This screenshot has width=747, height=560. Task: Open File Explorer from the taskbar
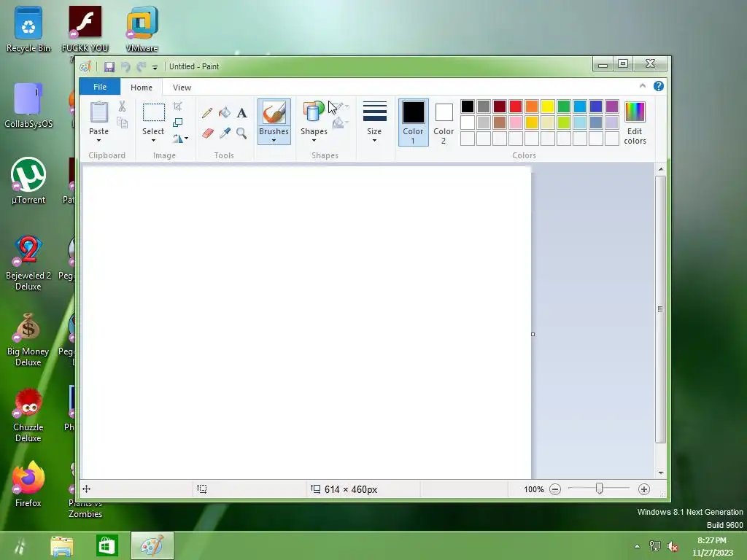point(62,545)
